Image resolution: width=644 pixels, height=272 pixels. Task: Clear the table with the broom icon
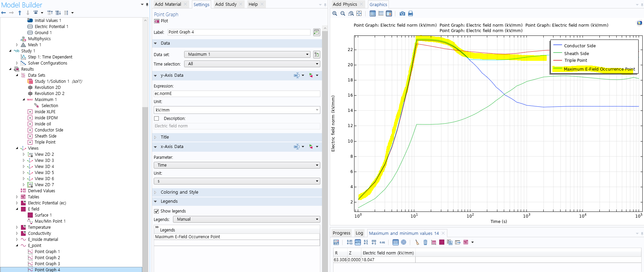pyautogui.click(x=417, y=242)
